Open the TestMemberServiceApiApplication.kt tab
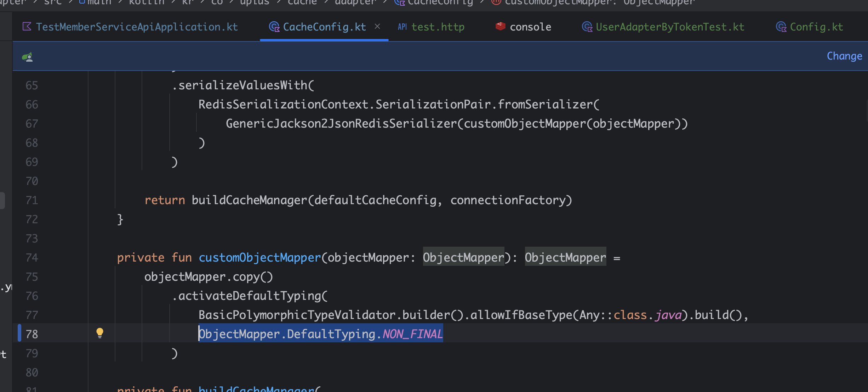Image resolution: width=868 pixels, height=392 pixels. click(137, 27)
